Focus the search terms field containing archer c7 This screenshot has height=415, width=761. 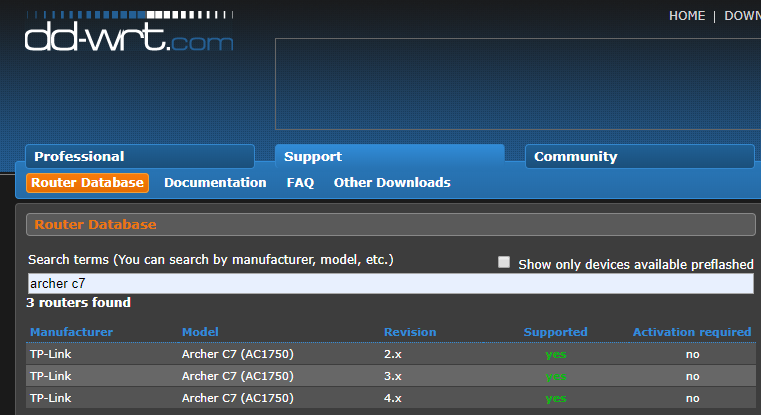click(391, 283)
